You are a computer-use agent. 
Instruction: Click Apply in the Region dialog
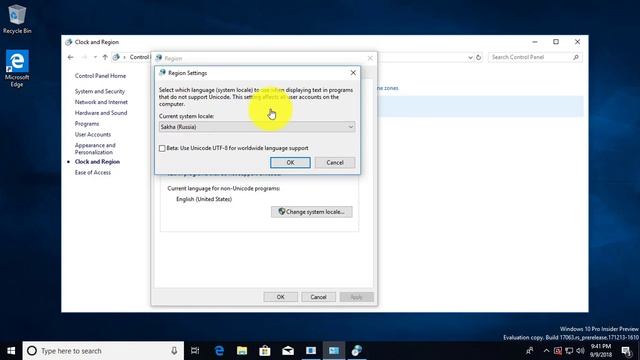[356, 297]
